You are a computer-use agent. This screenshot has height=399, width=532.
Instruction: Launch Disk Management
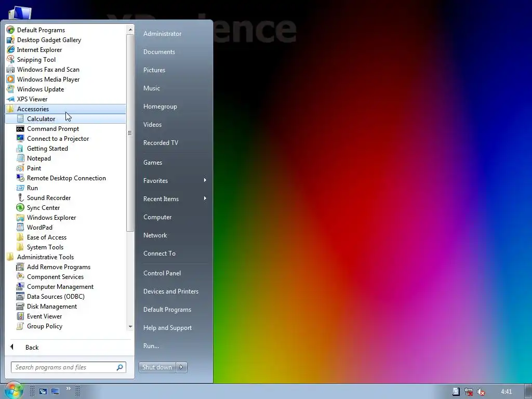[65, 307]
